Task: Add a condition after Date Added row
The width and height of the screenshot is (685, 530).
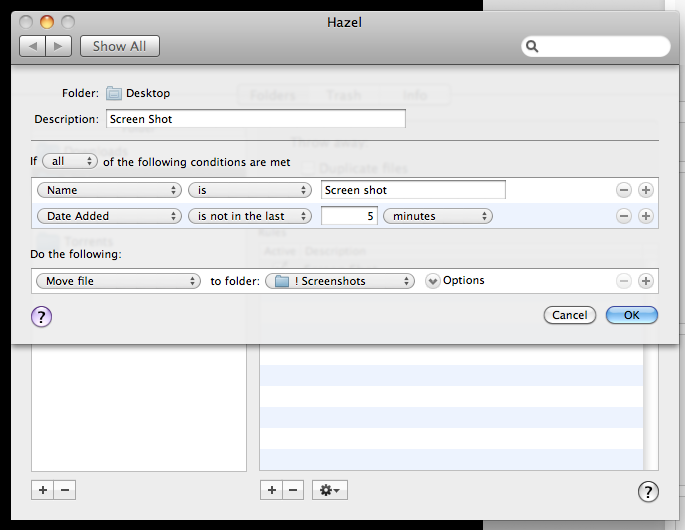Action: coord(646,216)
